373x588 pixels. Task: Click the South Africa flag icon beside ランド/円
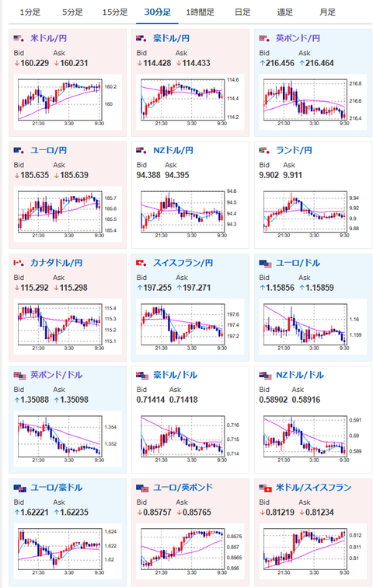click(265, 150)
